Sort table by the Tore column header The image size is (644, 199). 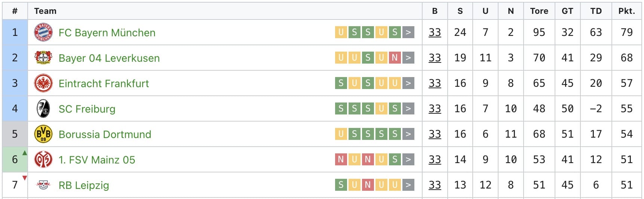(539, 11)
